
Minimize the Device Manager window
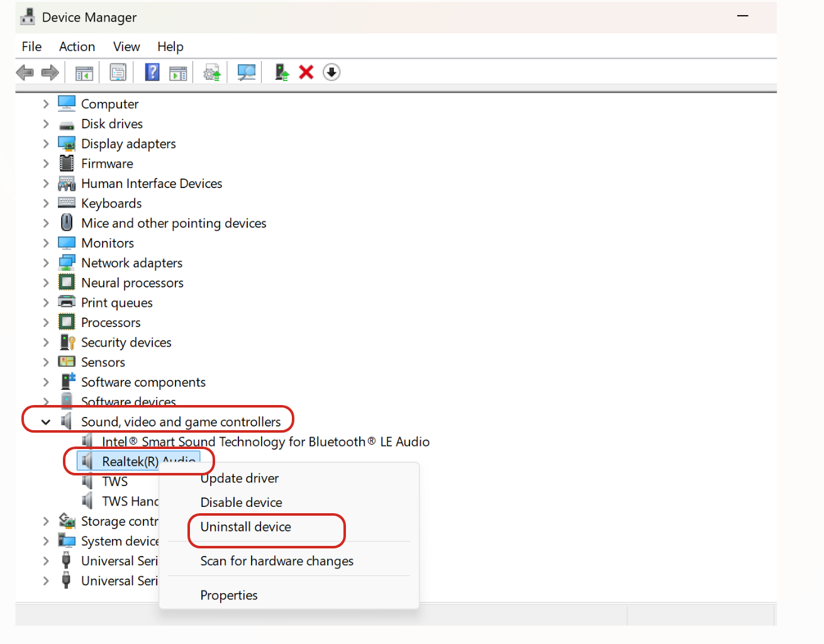(x=743, y=16)
